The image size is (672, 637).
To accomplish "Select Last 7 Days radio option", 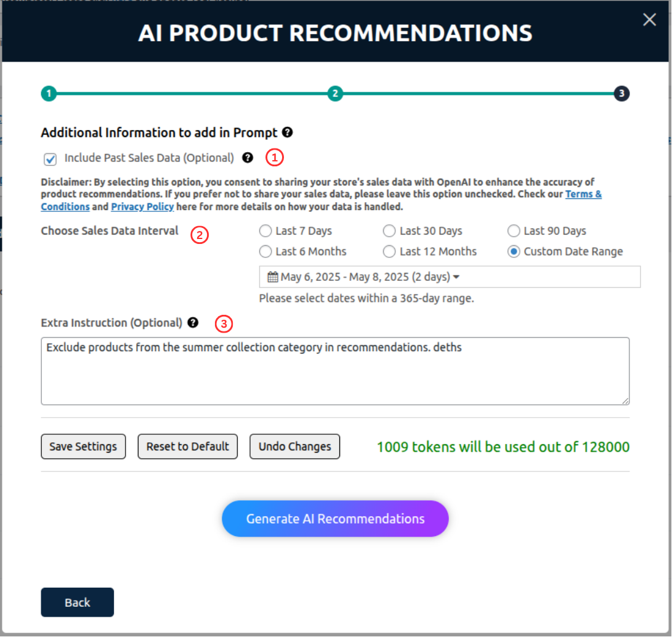I will 265,231.
